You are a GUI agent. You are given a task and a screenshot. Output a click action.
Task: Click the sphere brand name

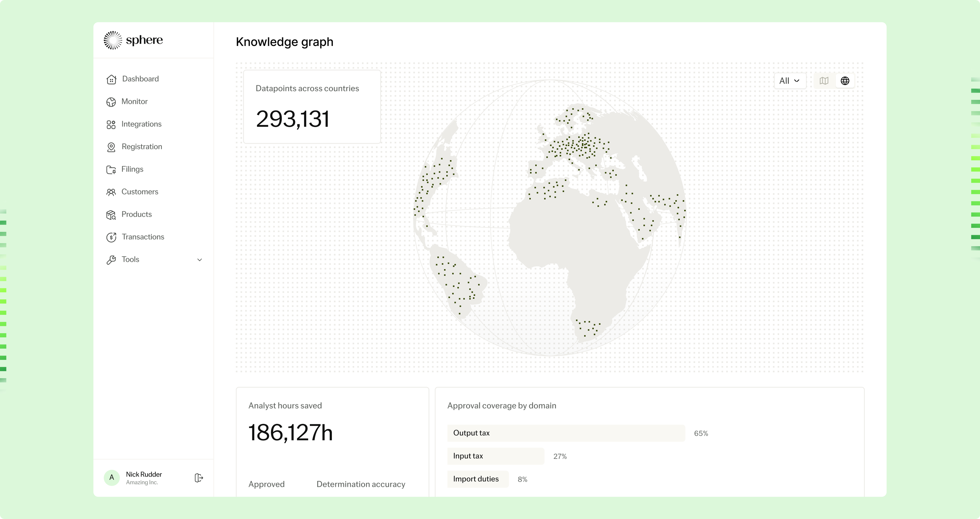[x=144, y=40]
